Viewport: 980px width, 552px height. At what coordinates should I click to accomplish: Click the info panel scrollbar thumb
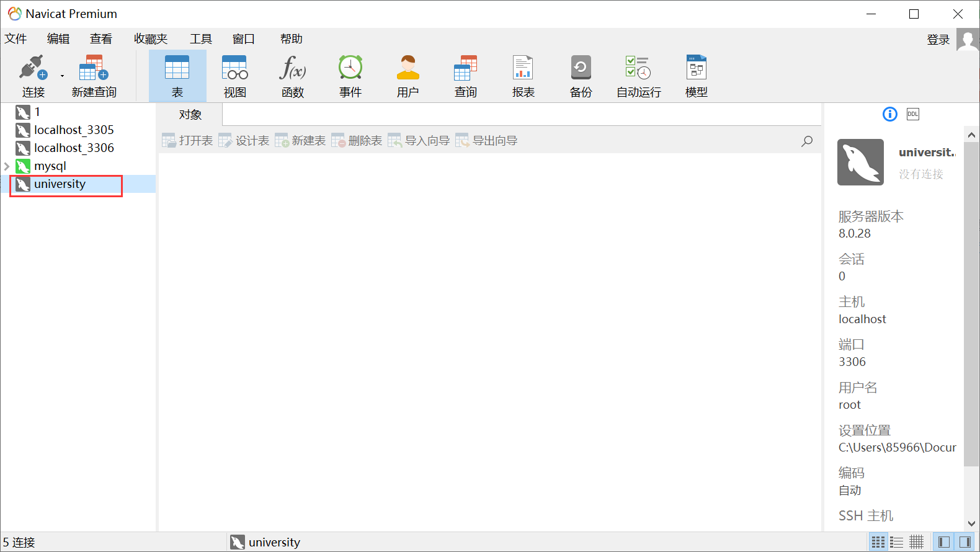pyautogui.click(x=971, y=304)
